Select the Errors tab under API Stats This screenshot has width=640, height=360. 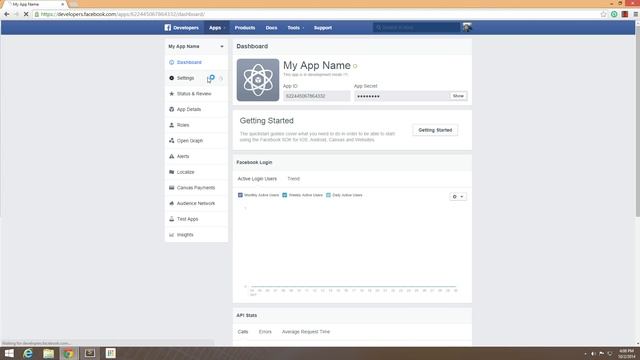265,332
